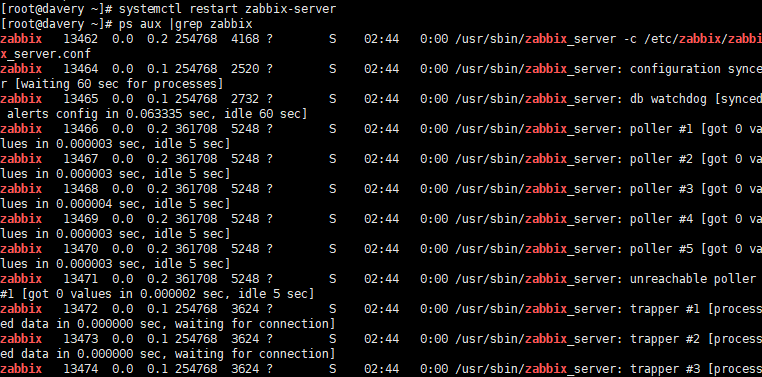
Task: Click 'x_server.conf' continuation line text
Action: [x=46, y=54]
